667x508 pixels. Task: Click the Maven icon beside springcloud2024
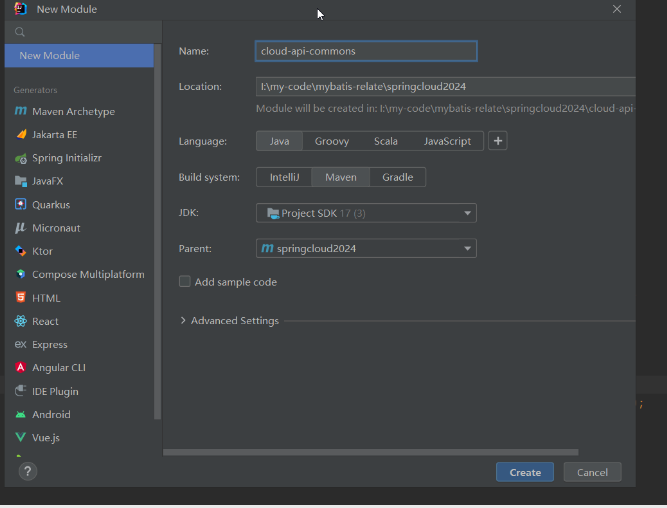point(267,248)
